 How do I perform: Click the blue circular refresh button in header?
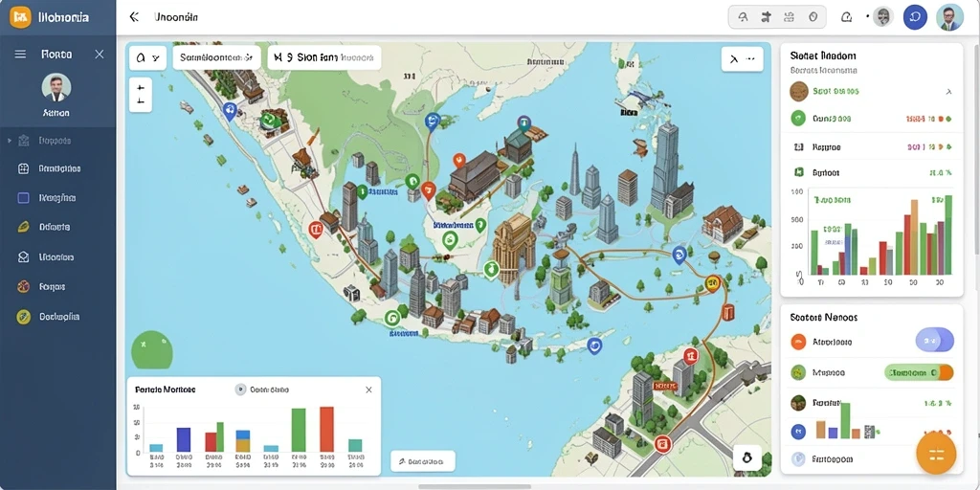(x=915, y=17)
